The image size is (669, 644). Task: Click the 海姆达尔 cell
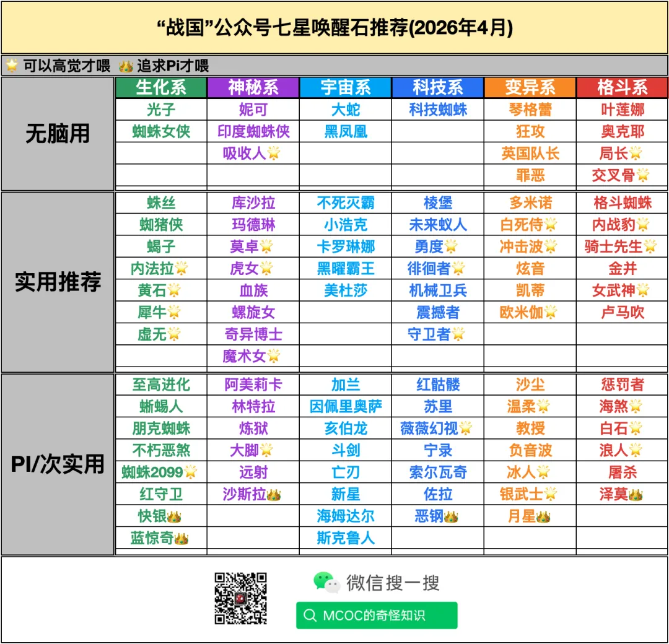346,516
